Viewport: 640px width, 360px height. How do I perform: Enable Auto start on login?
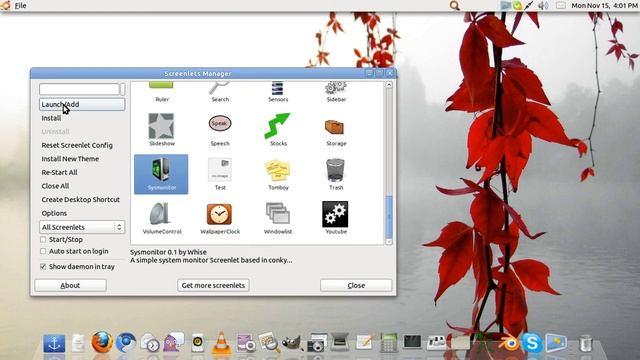(x=43, y=251)
